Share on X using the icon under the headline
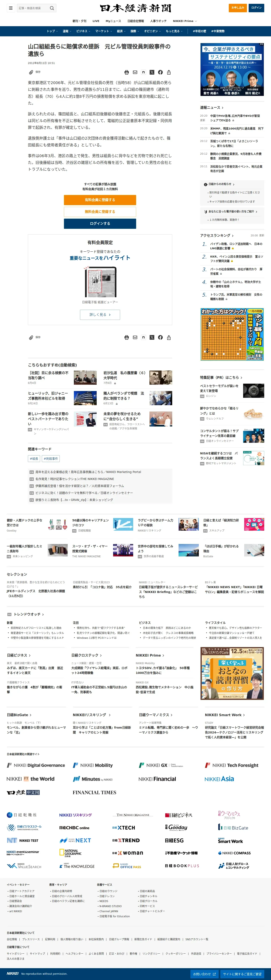The width and height of the screenshot is (271, 980). point(152,72)
